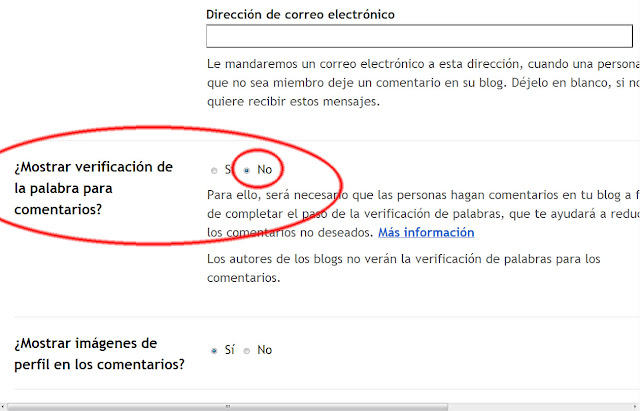
Task: Click the scrollbar left arrow
Action: 5,405
